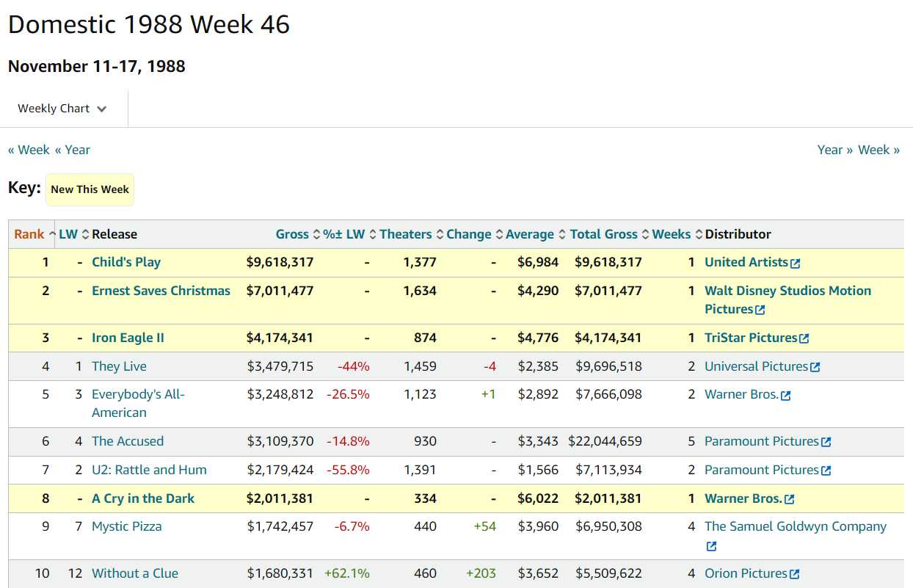Click external link icon for A Cry in the Dark's Warner Bros.
This screenshot has width=913, height=588.
(790, 500)
